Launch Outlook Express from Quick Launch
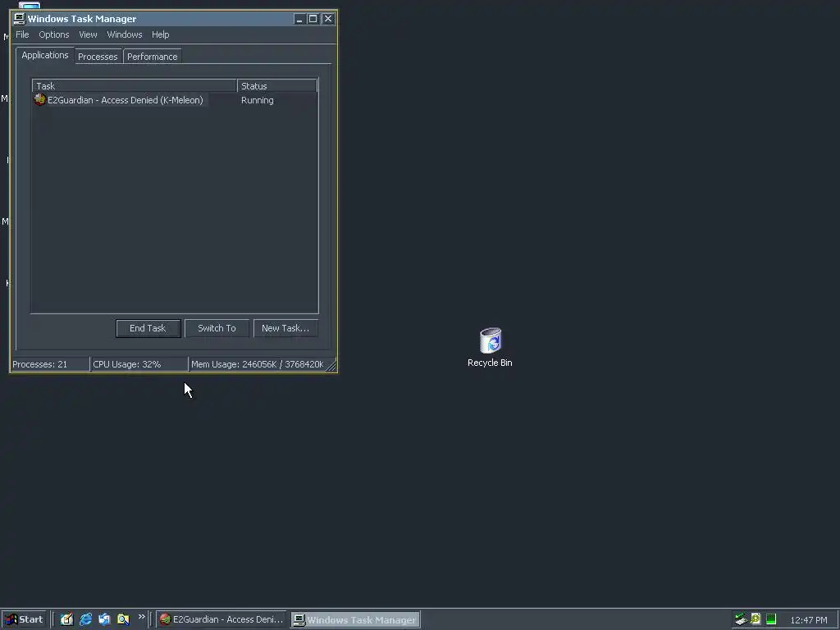This screenshot has width=840, height=630. (x=104, y=619)
